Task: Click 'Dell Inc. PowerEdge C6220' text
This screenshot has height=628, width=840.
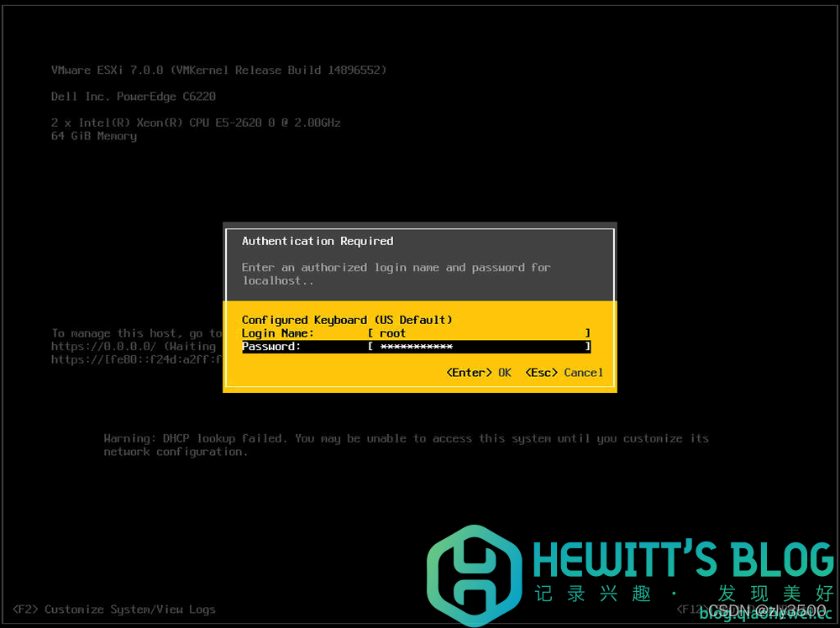Action: pyautogui.click(x=134, y=97)
